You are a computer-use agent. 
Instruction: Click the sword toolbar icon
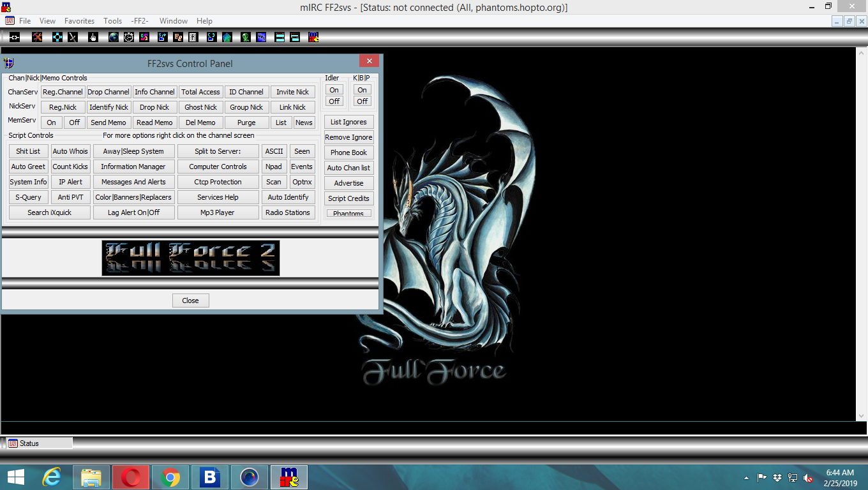tap(73, 37)
